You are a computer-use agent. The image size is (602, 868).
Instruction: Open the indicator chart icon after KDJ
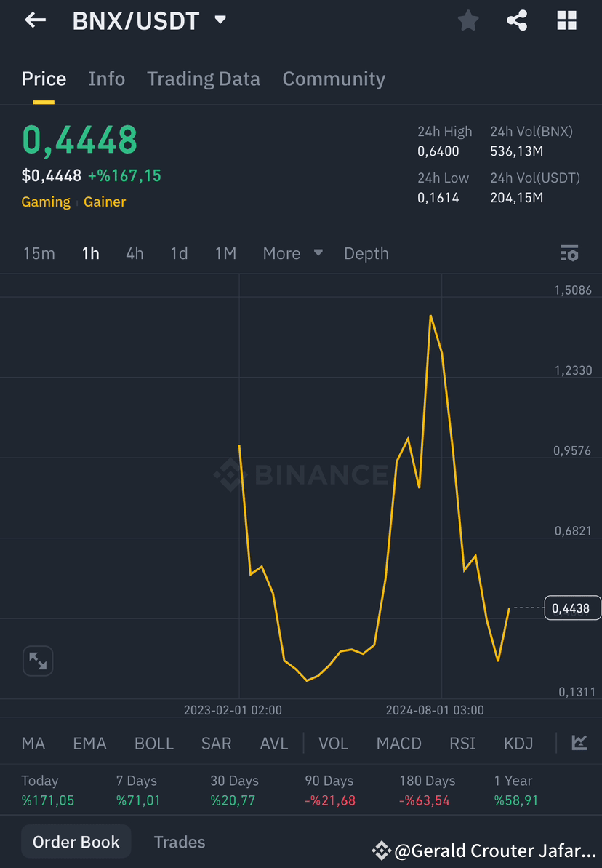pos(579,743)
